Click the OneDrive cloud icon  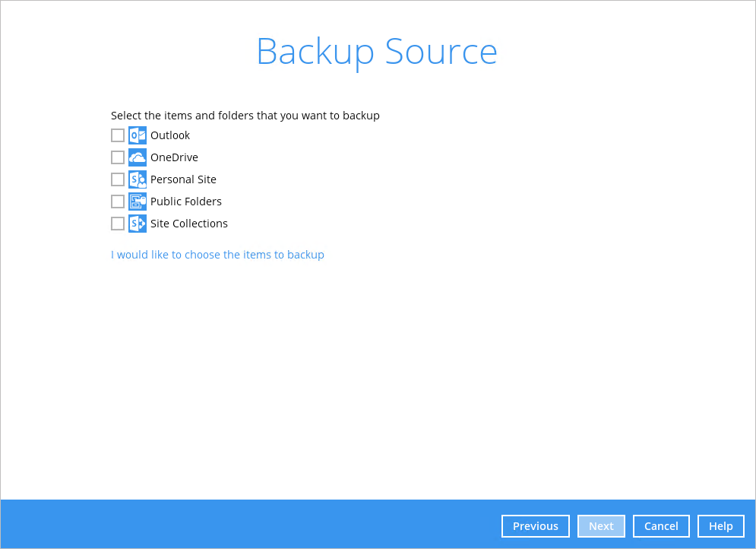138,157
